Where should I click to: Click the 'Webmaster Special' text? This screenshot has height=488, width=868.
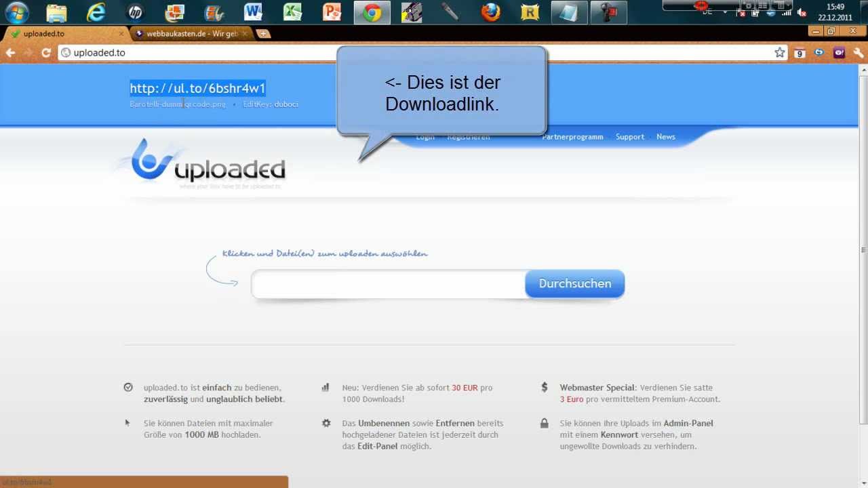tap(597, 388)
